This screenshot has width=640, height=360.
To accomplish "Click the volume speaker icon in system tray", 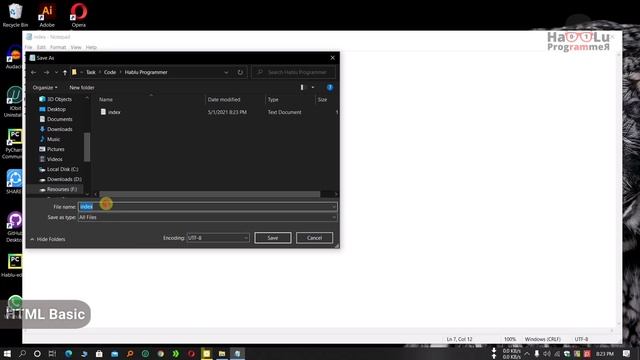I will (547, 353).
